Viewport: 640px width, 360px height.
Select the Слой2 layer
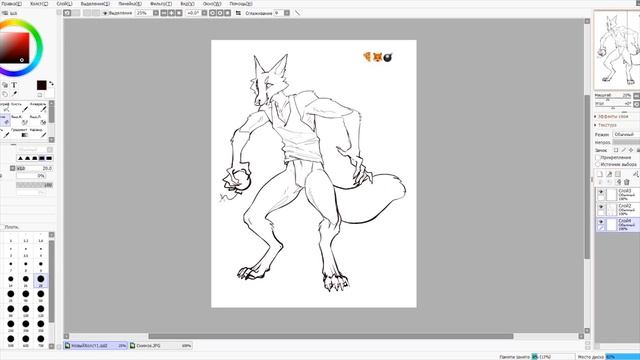tap(618, 209)
